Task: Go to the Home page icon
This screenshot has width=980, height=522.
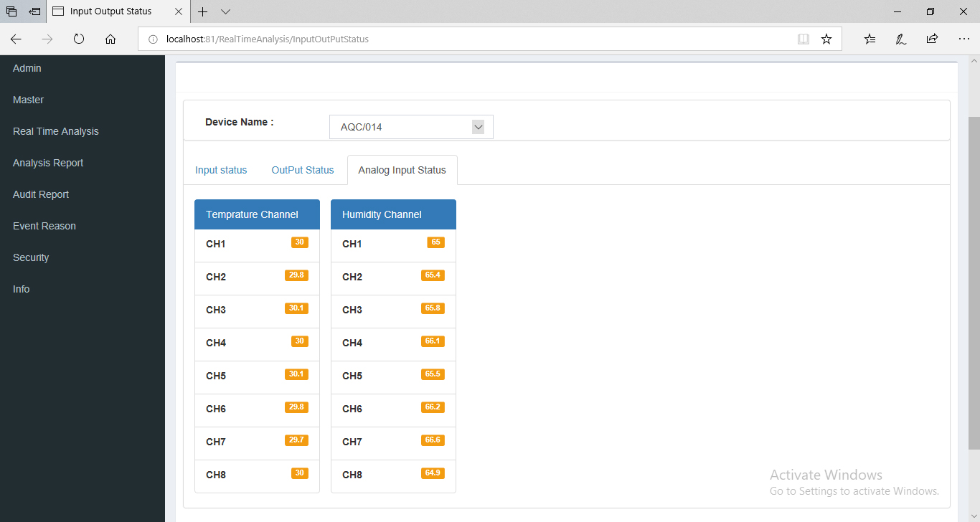Action: pyautogui.click(x=110, y=39)
